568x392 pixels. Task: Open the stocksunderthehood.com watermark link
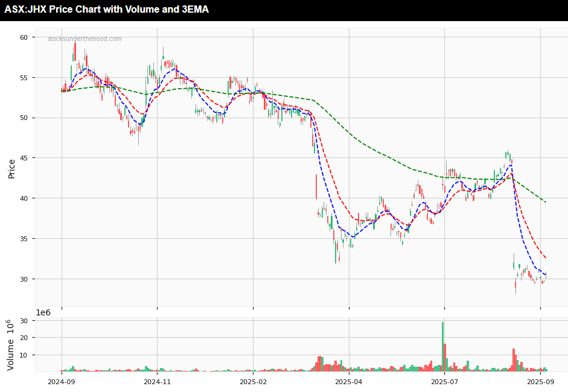point(85,39)
